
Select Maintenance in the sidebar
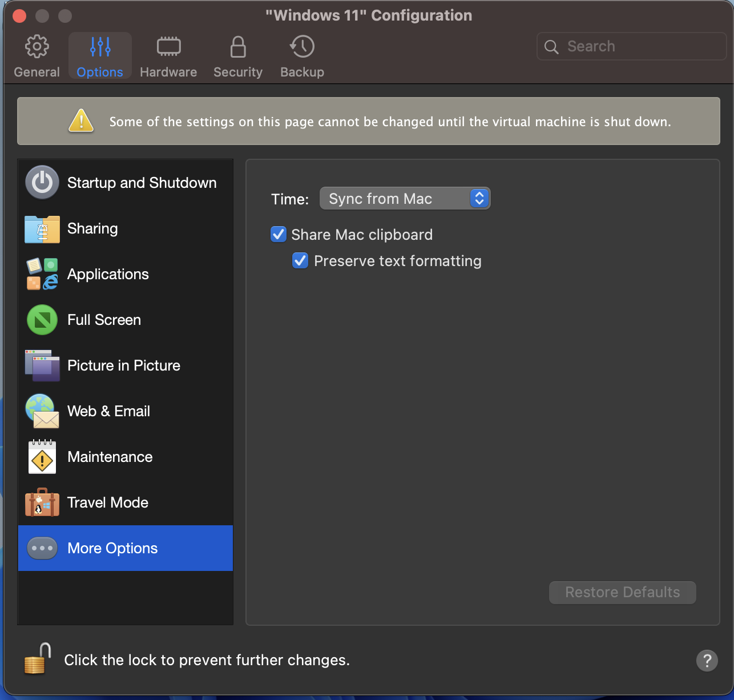(126, 457)
